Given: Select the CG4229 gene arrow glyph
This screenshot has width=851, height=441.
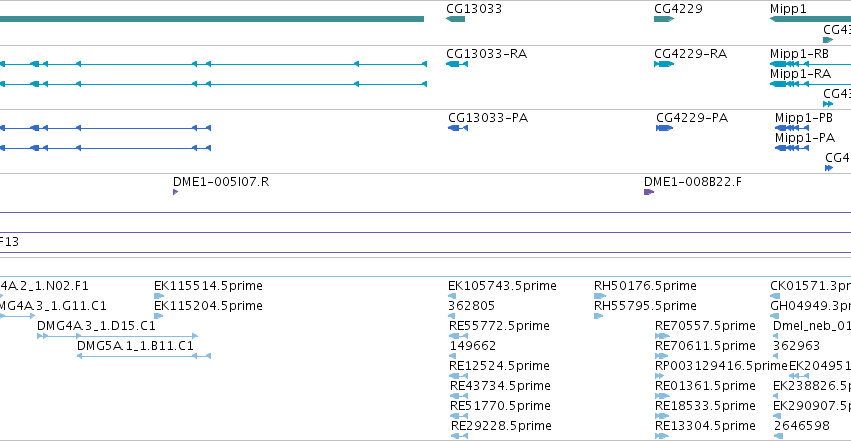Looking at the screenshot, I should (x=664, y=19).
